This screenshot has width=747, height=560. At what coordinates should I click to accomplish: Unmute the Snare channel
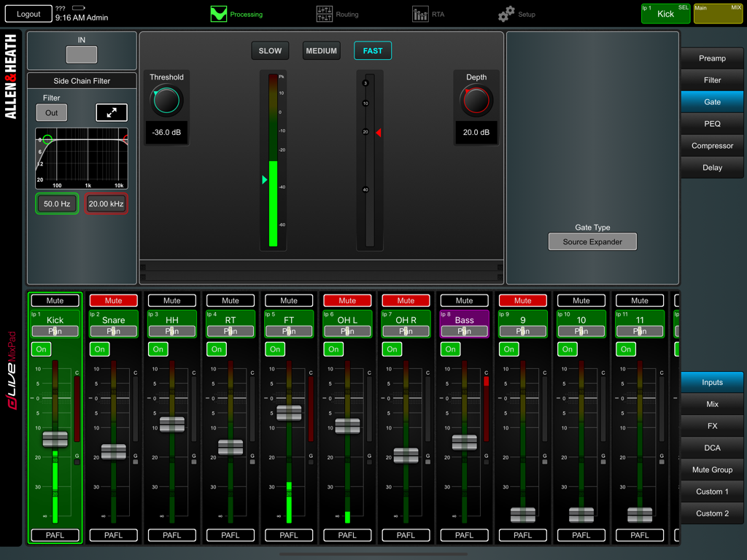tap(113, 300)
